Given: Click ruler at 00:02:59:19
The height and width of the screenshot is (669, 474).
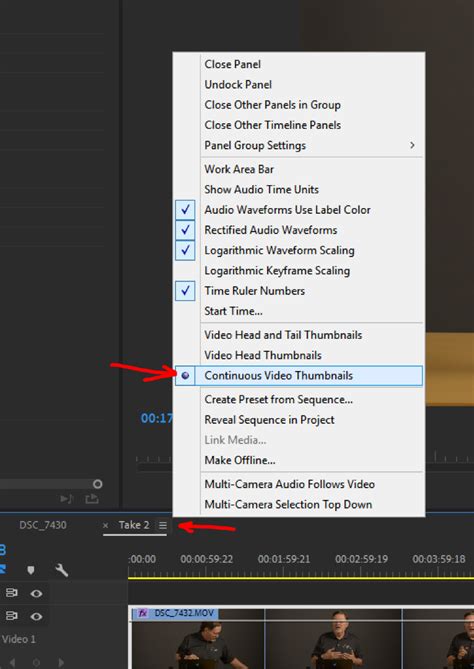Looking at the screenshot, I should tap(361, 559).
